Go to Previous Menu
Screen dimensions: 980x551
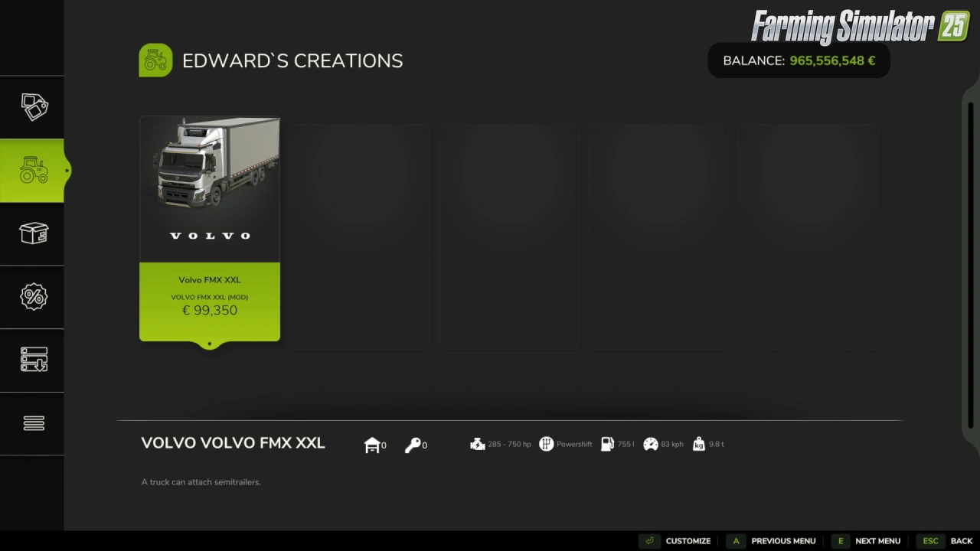click(771, 541)
